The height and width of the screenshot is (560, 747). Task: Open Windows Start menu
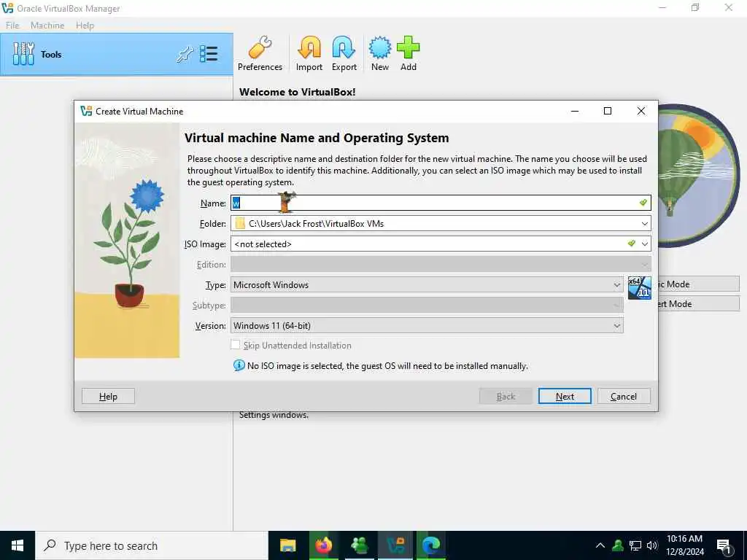click(x=18, y=545)
